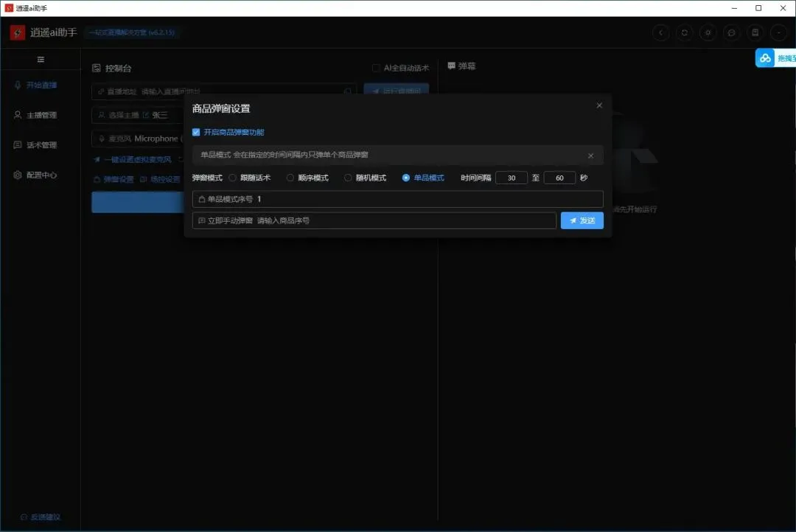Viewport: 796px width, 532px height.
Task: Click the refresh icon beside 一键设置虚拟麦克风
Action: [x=181, y=159]
